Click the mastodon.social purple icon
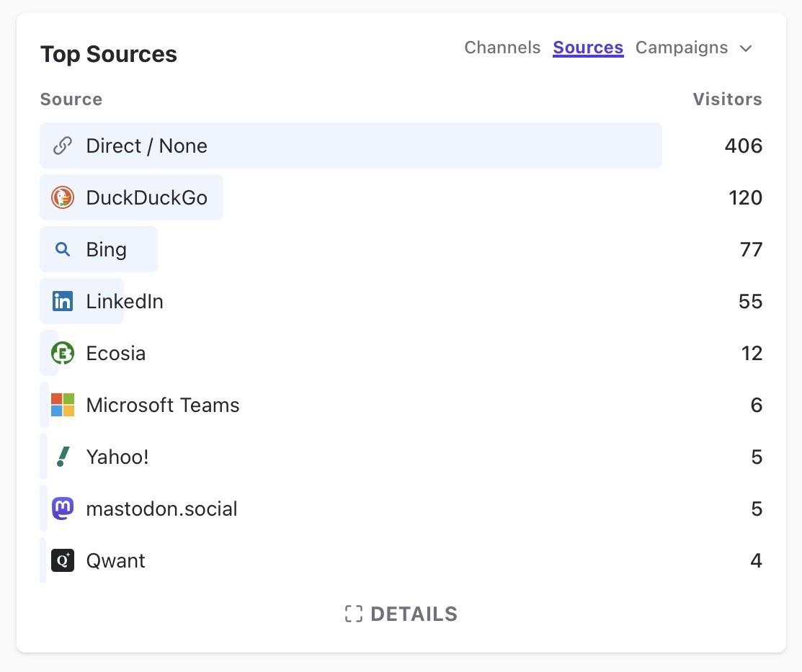802x672 pixels. click(63, 509)
